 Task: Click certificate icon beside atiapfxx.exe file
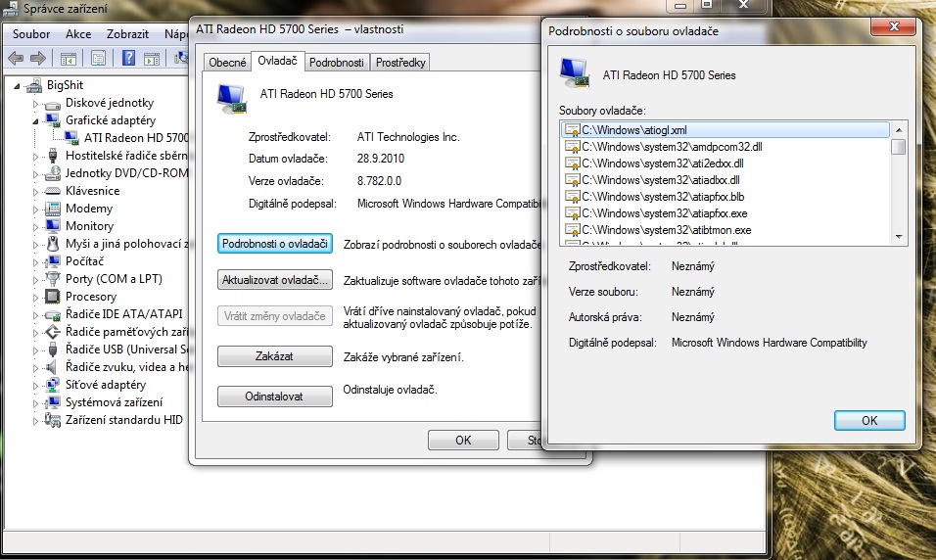573,213
